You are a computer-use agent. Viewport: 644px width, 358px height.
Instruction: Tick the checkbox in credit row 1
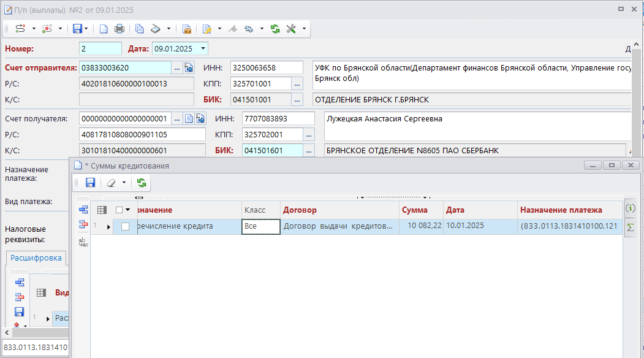(x=125, y=226)
